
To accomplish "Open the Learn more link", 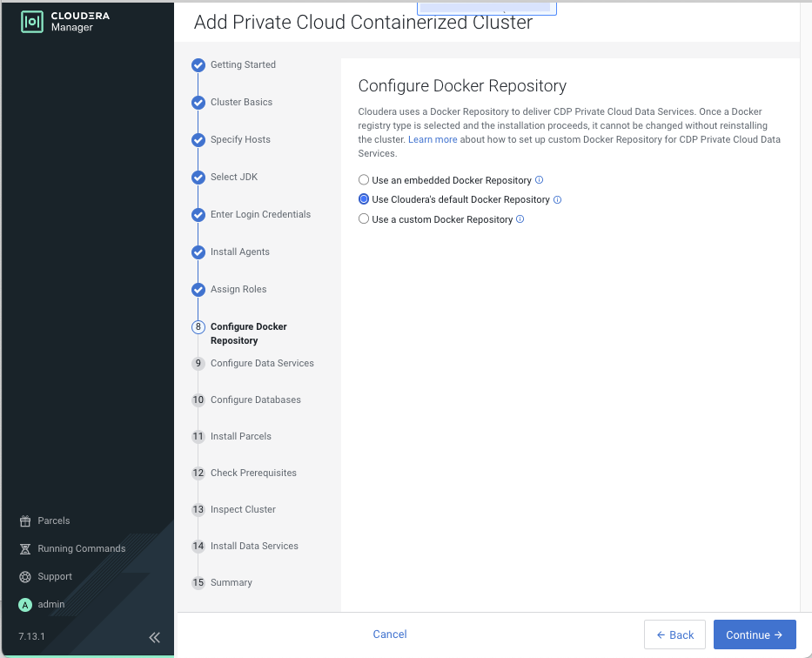I will click(433, 139).
